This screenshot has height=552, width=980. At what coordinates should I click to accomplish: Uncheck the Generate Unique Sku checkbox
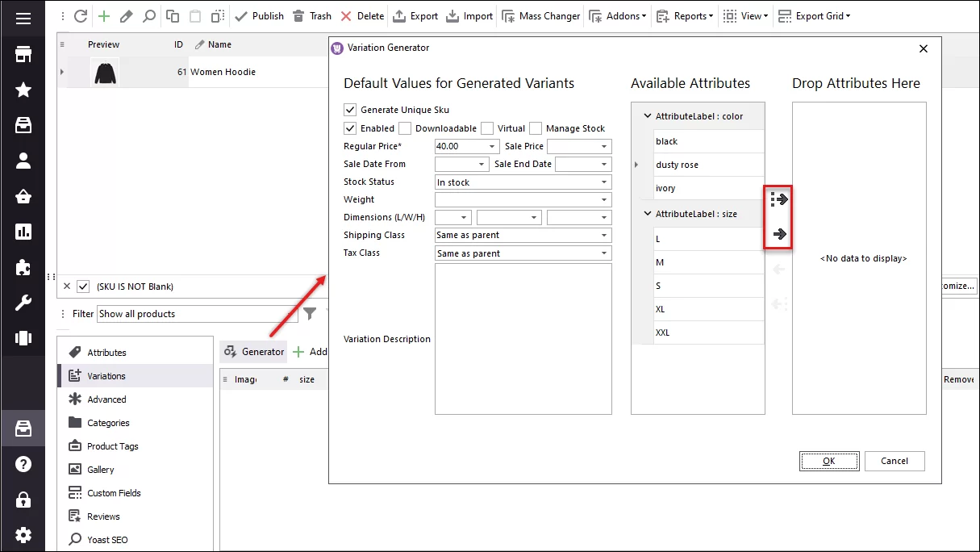(350, 110)
